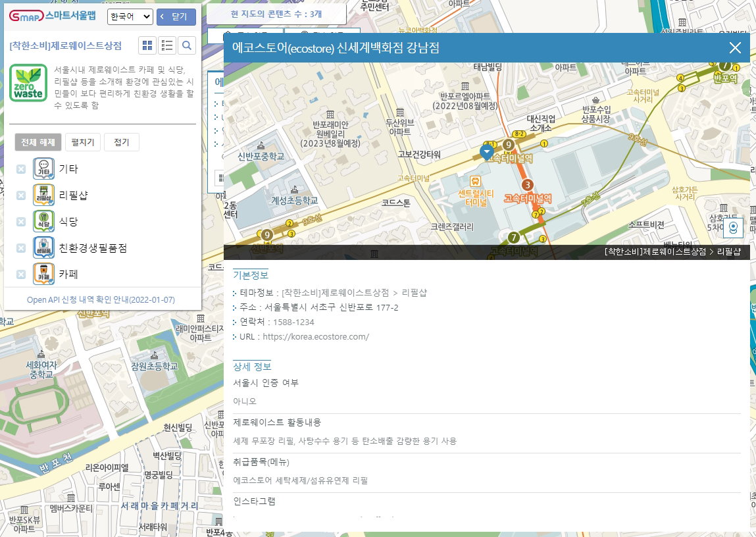Screen dimensions: 756x537
Task: Click the phone number 1588-1234
Action: (x=293, y=322)
